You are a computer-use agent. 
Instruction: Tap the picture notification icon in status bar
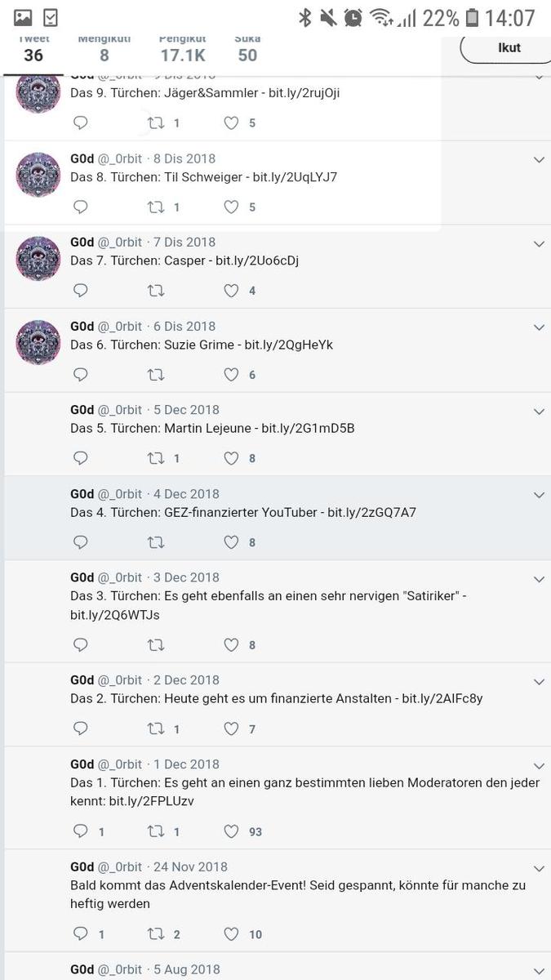23,17
